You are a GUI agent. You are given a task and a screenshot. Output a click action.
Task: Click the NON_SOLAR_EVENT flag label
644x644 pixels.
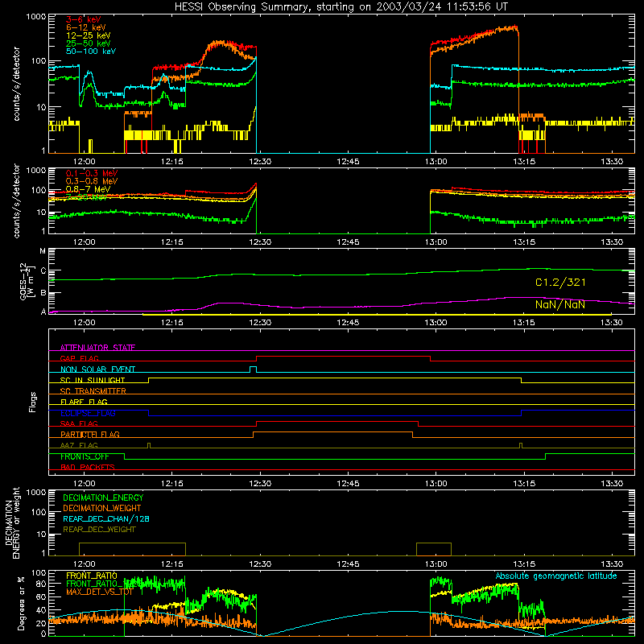coord(97,369)
